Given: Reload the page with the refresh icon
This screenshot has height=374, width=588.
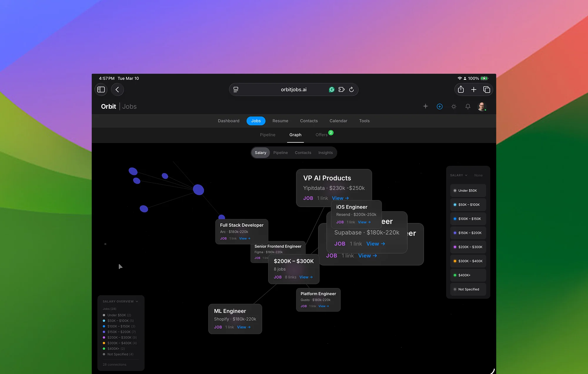Looking at the screenshot, I should coord(352,89).
